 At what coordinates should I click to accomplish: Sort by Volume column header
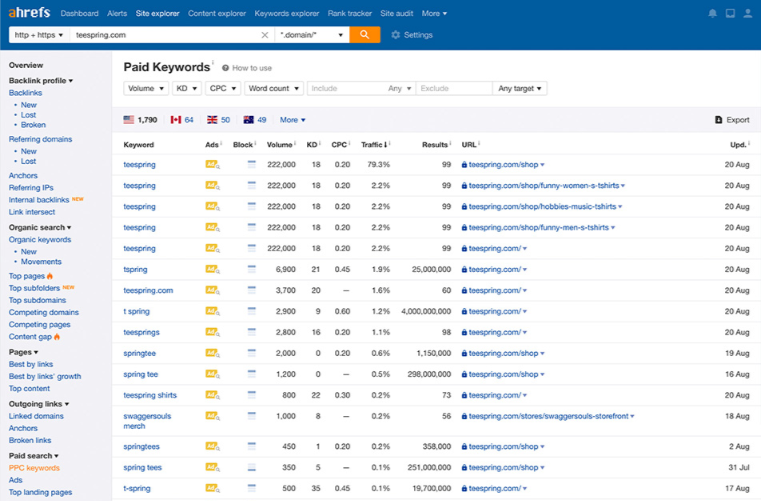point(279,145)
